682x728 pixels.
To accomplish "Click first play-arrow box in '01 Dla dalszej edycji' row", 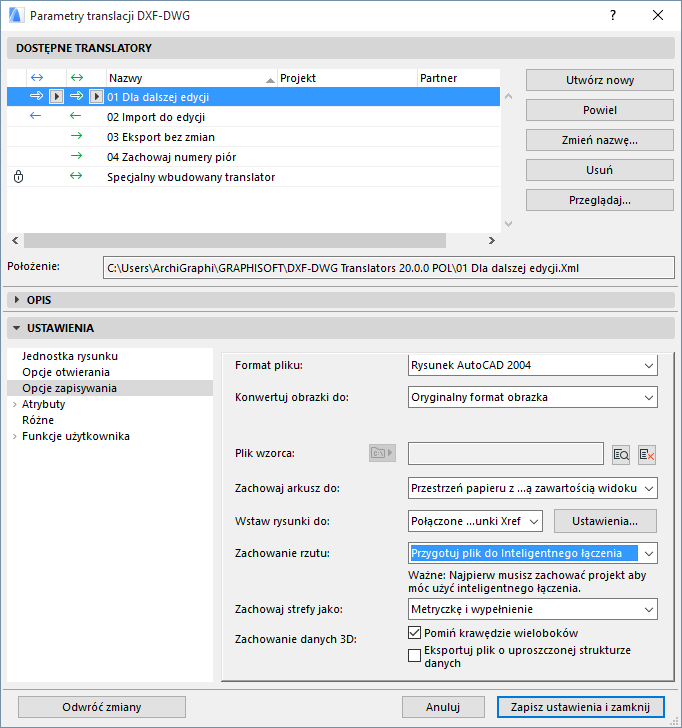I will (56, 97).
